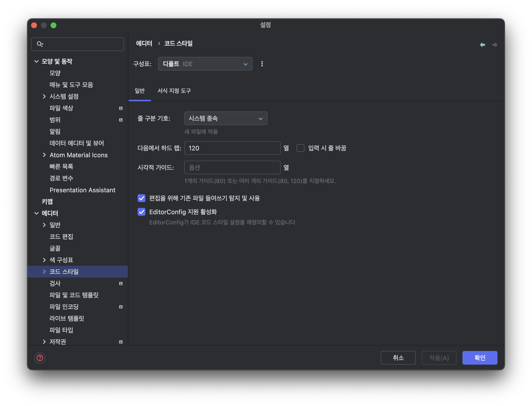Click project-level icon beside 파일 인코딩
Viewport: 532px width, 406px height.
[x=121, y=307]
